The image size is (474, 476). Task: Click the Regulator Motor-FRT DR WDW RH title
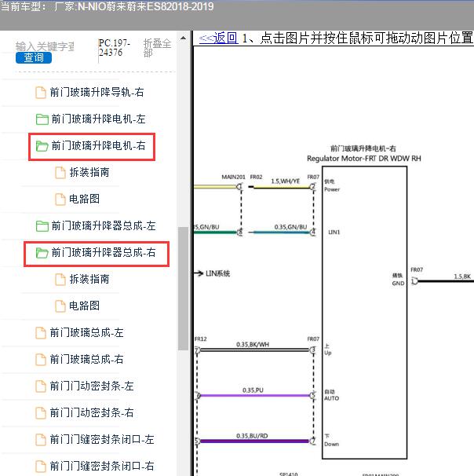(364, 159)
